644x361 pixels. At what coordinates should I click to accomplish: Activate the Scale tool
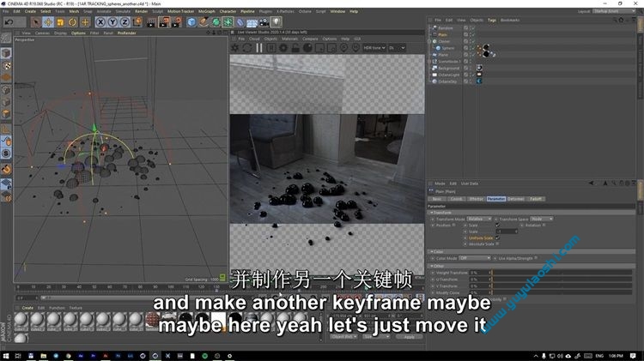(x=60, y=21)
